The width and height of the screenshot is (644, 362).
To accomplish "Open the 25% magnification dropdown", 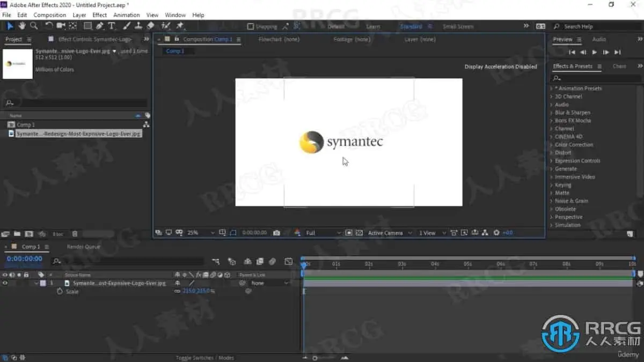I will (x=201, y=233).
